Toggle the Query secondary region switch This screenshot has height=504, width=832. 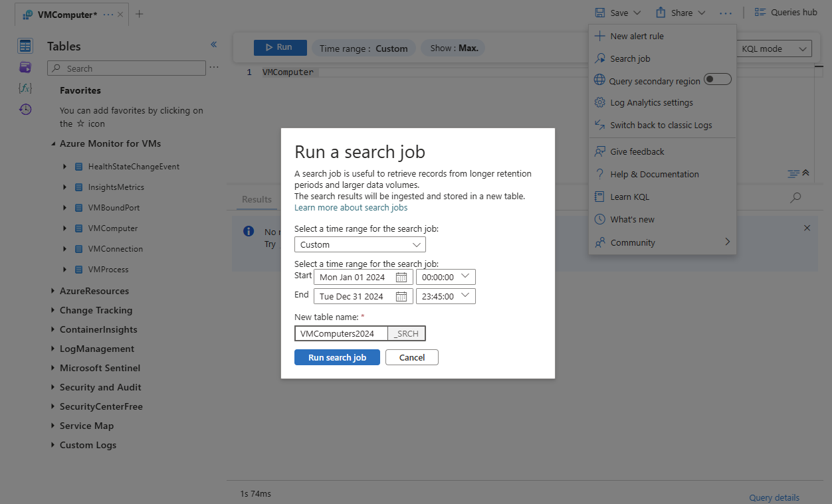[x=718, y=80]
